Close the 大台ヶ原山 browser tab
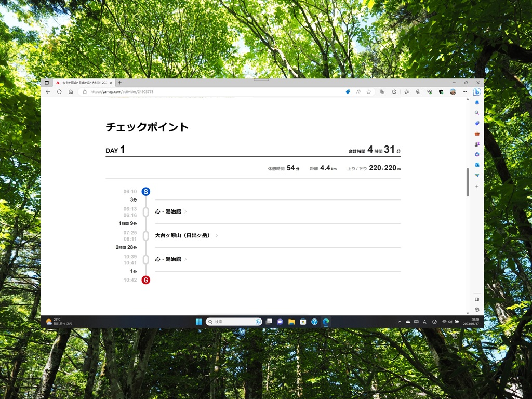 (x=111, y=83)
